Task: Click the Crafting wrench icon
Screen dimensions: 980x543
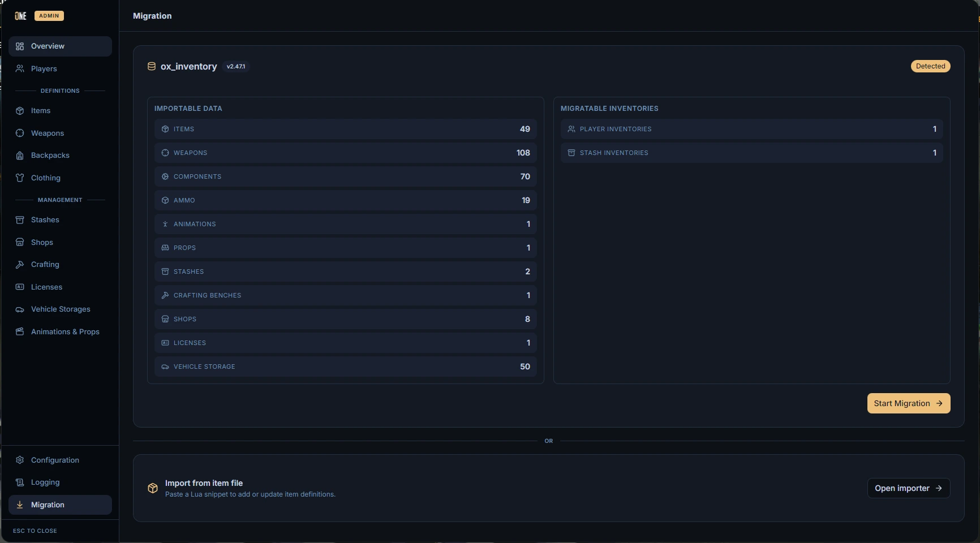Action: click(20, 264)
